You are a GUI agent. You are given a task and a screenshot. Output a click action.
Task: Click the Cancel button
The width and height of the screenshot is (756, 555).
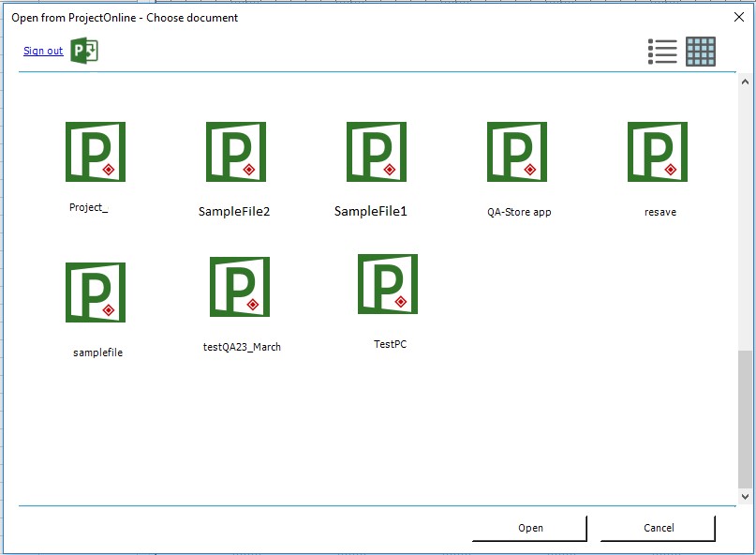pyautogui.click(x=659, y=528)
